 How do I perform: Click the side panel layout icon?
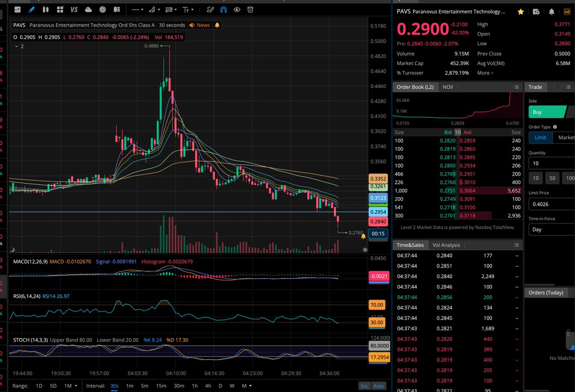click(116, 9)
